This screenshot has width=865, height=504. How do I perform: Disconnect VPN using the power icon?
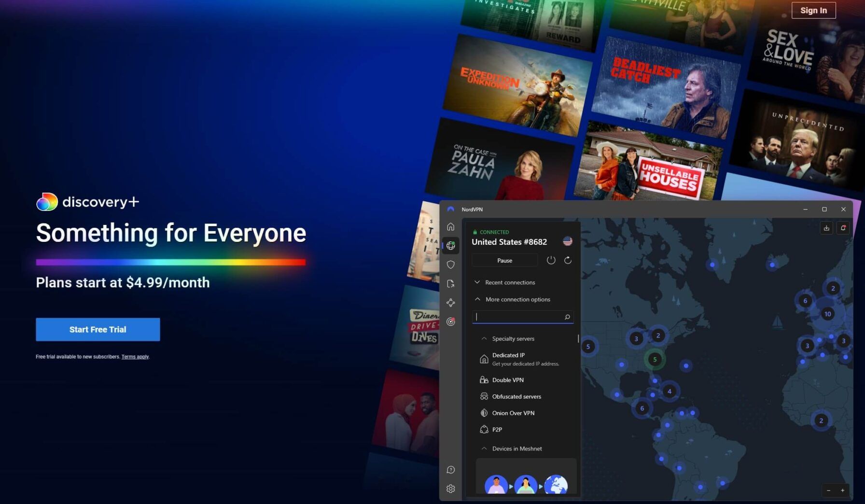(x=551, y=260)
